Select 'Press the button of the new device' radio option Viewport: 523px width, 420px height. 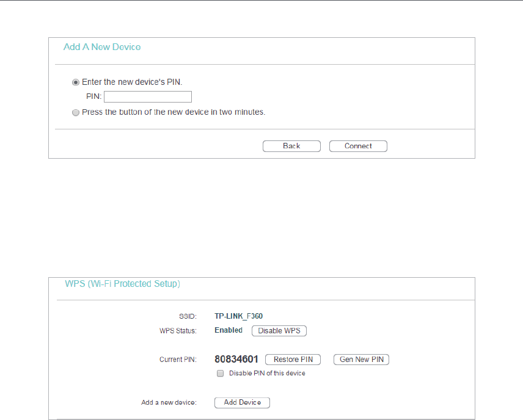[76, 112]
